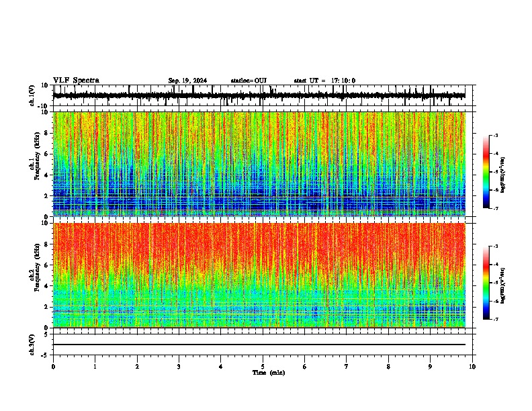Click inside the ch.1 spectrogram plot
Screen dimensions: 532x411
[259, 164]
